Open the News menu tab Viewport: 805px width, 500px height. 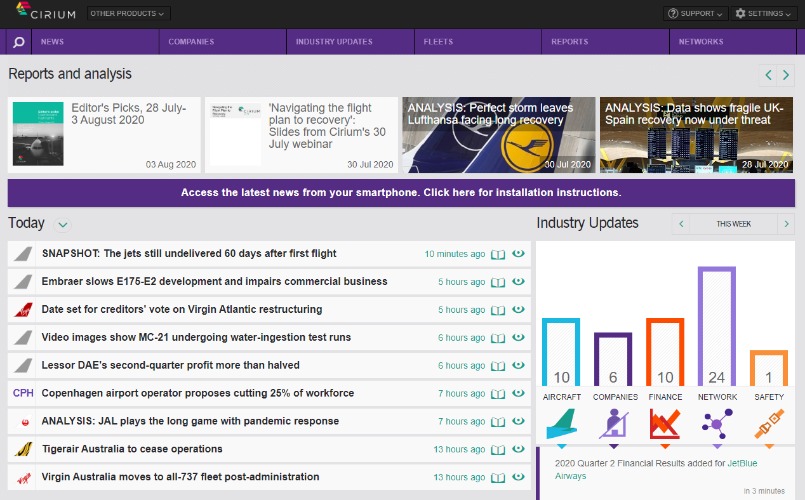95,42
